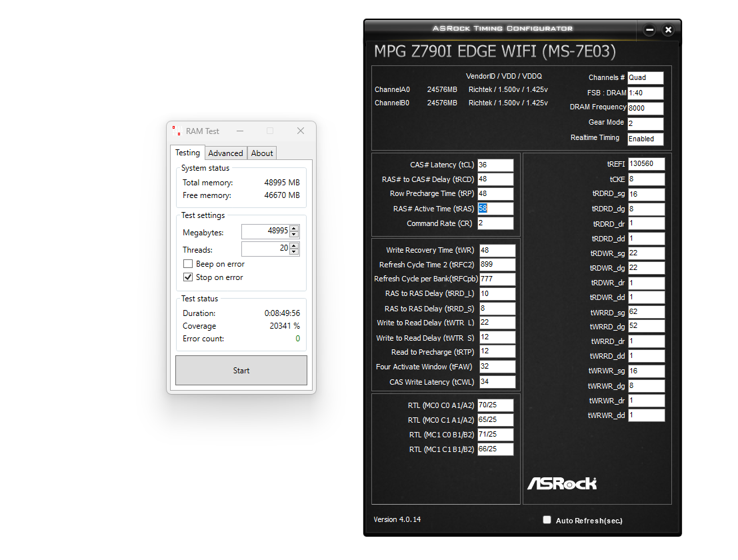Click the highlighted tRAS value field
This screenshot has height=560, width=738.
pos(495,209)
